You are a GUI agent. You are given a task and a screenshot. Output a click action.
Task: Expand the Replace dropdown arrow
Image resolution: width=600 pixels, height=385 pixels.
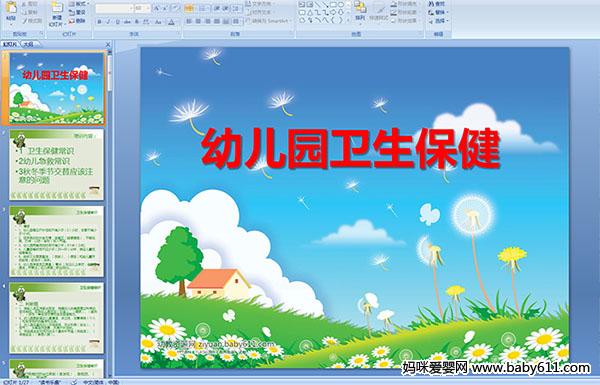pos(447,12)
